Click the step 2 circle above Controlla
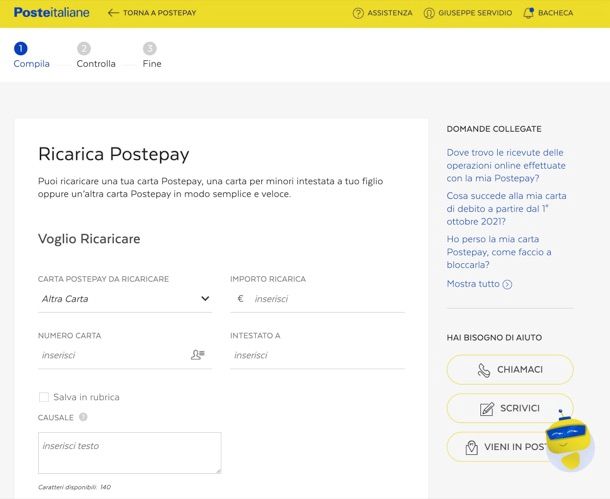The image size is (610, 499). click(84, 49)
